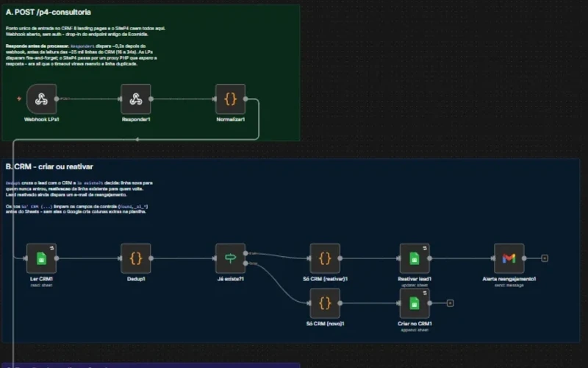
Task: Add node after Alerta reengajamento1 via plus button
Action: point(545,258)
